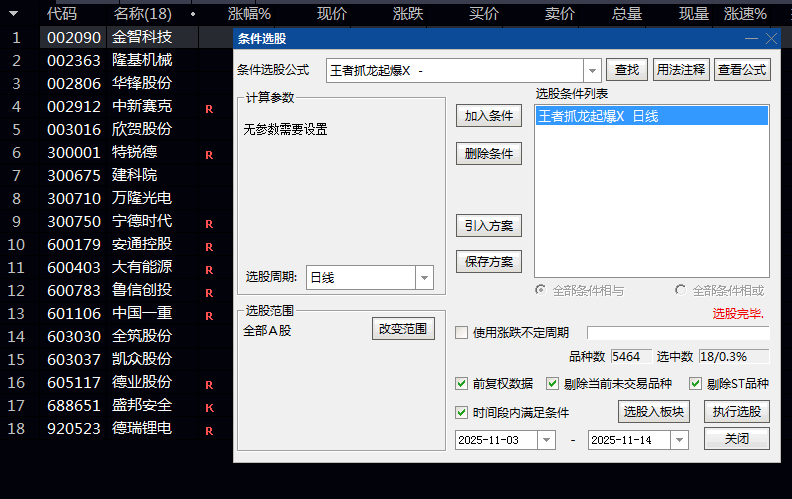Click 引入方案 button

[488, 226]
